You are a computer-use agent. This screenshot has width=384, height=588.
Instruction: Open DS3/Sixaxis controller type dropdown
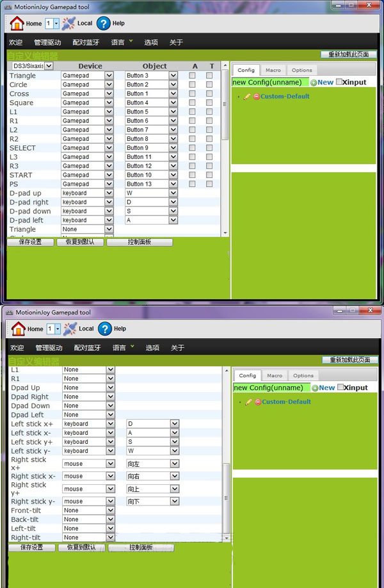click(32, 66)
